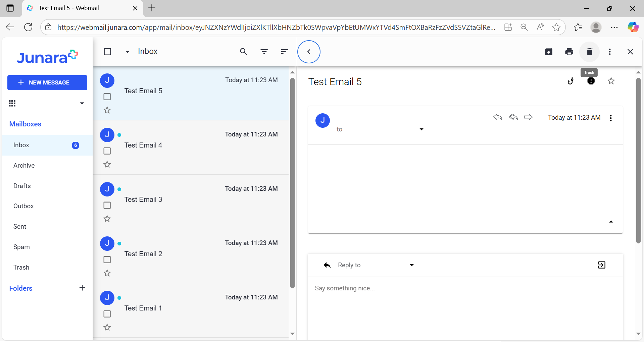Open a new browser tab

tap(152, 8)
